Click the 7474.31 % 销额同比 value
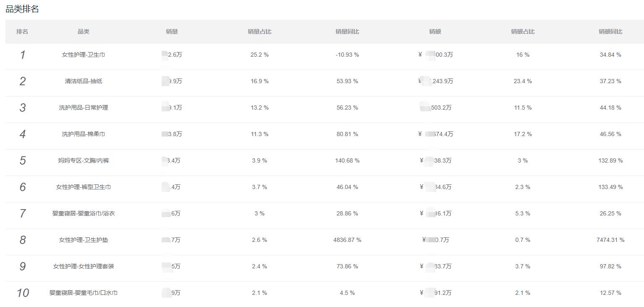Screen dimensions: 644x307 610,240
